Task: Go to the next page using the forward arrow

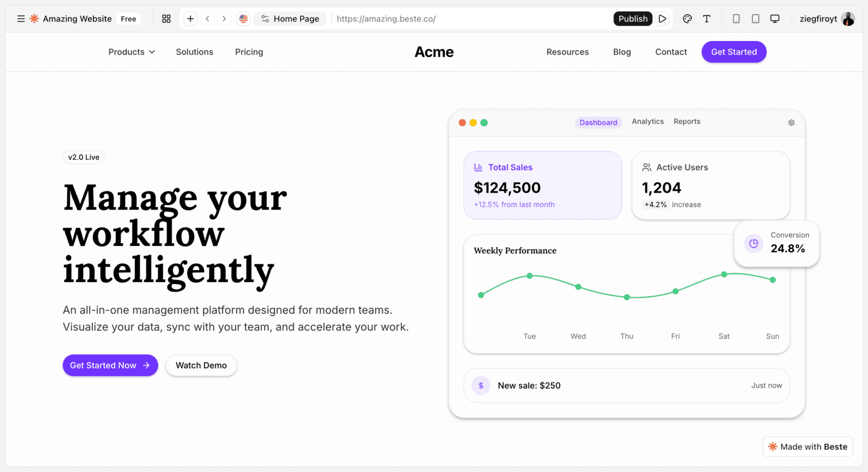Action: (224, 19)
